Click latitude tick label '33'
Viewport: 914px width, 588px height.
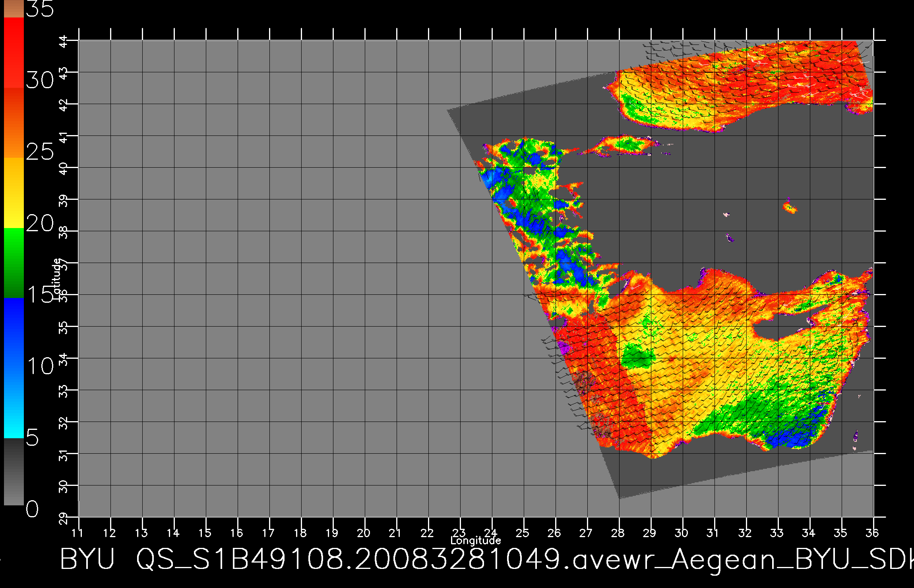coord(64,391)
